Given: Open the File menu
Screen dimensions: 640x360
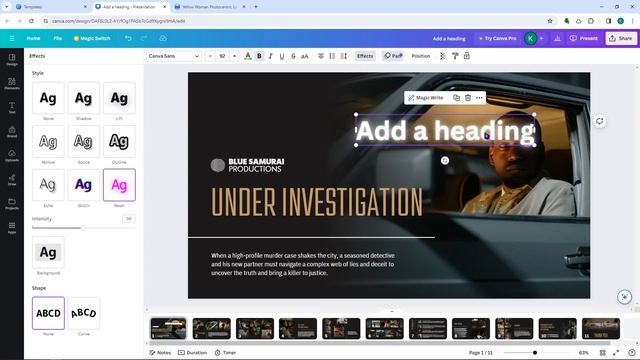Looking at the screenshot, I should click(58, 38).
